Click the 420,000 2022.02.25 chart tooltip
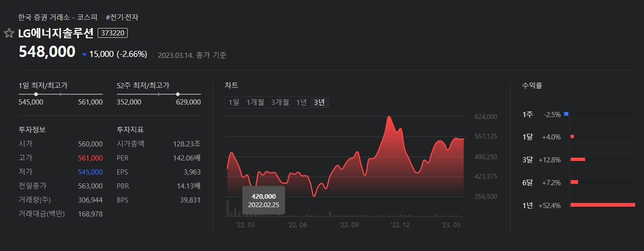Screen dimensions: 644x251 (264, 201)
